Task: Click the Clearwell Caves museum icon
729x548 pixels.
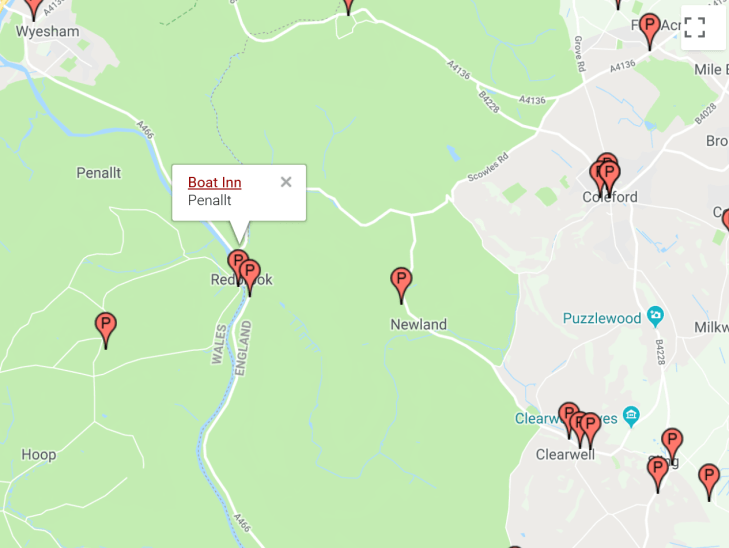Action: tap(631, 416)
